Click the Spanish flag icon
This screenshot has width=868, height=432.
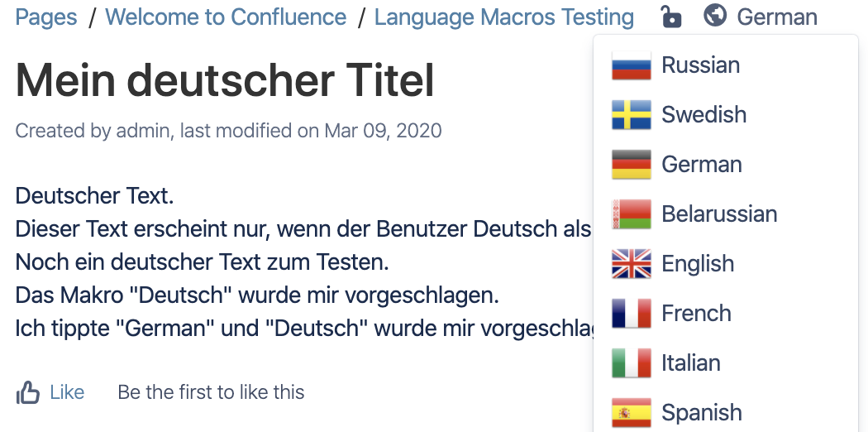(x=631, y=413)
